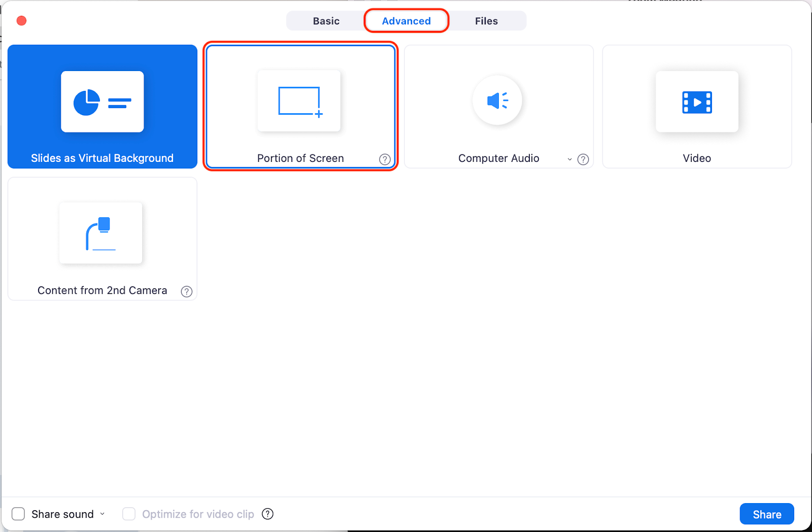Enable the Share sound checkbox
Screen dimensions: 812x532
(x=18, y=514)
